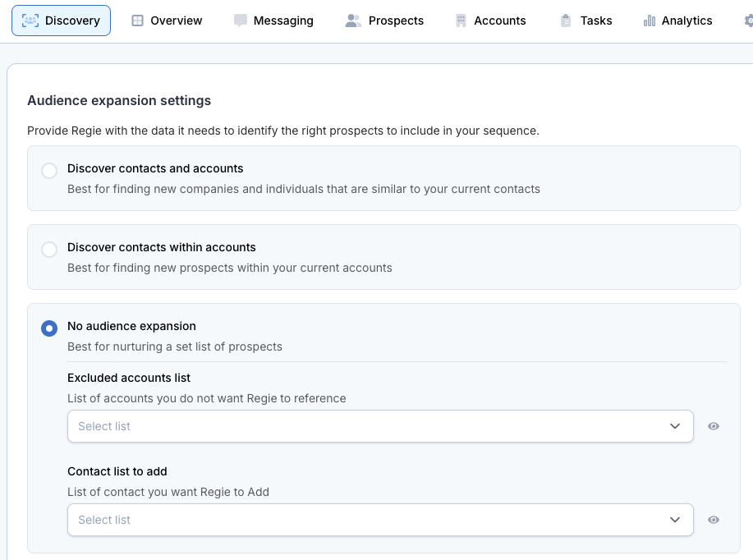Click the highlighted Discovery button
Viewport: 753px width, 560px height.
[61, 20]
